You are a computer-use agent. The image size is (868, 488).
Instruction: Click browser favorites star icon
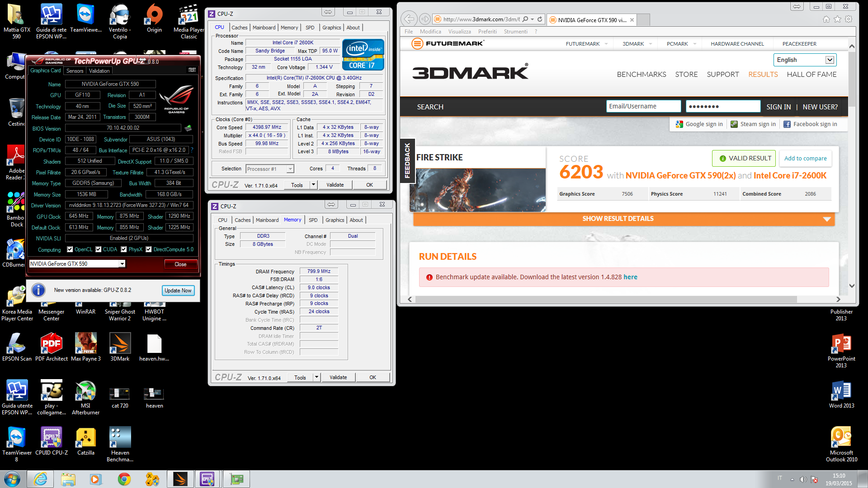tap(837, 19)
